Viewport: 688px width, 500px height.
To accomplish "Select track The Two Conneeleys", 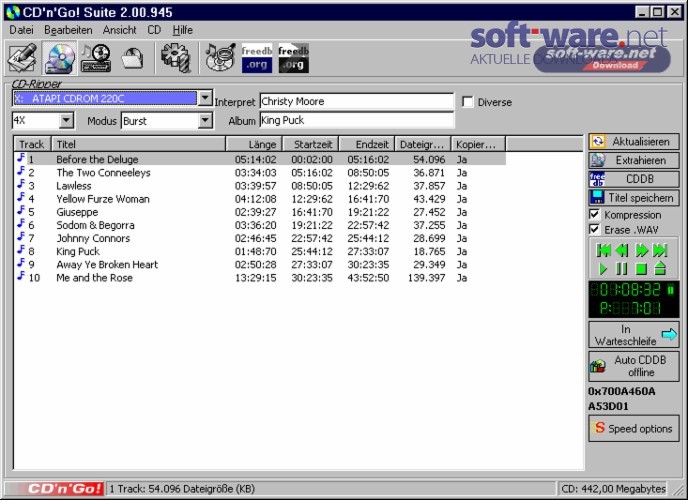I will 260,172.
